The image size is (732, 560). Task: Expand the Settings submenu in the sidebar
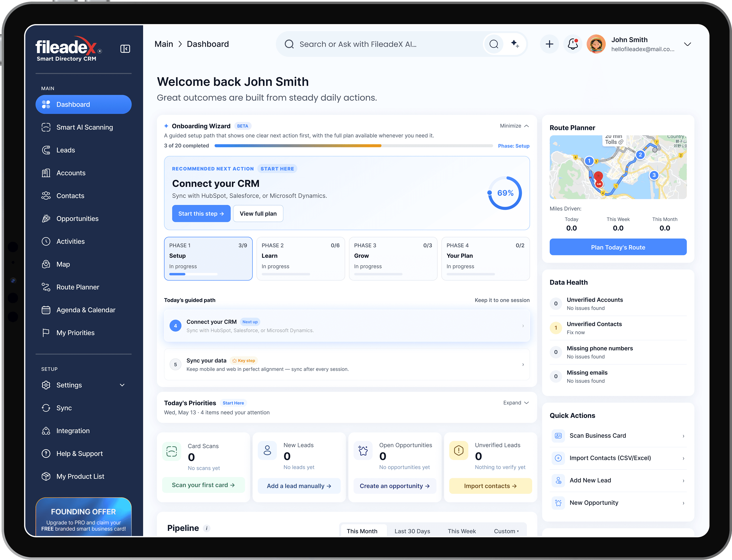click(x=122, y=385)
